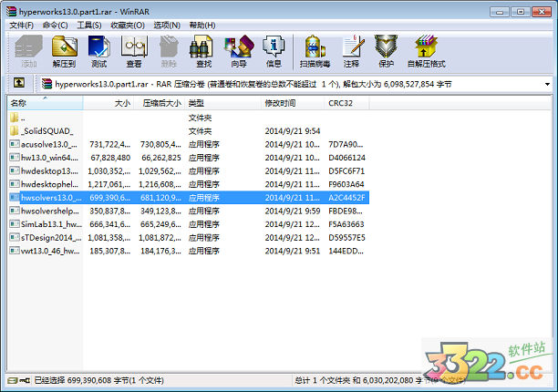Click the Test (测试) archive icon
Screen dimensions: 558x392
[99, 46]
